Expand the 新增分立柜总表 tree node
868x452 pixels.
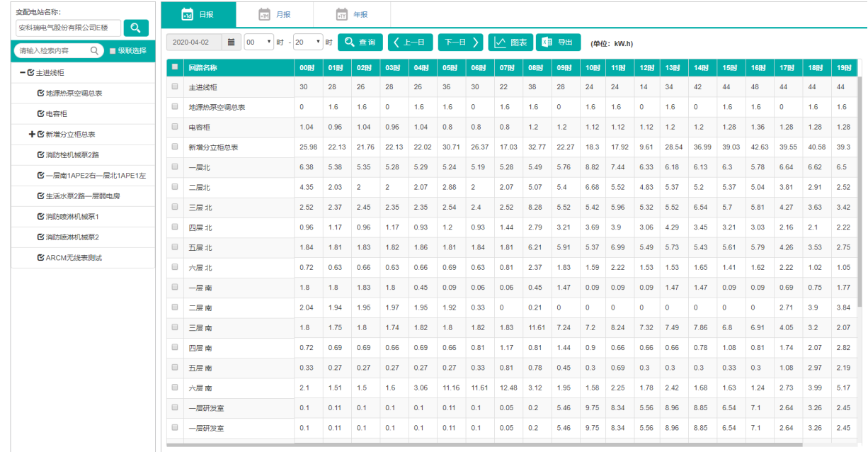click(32, 134)
